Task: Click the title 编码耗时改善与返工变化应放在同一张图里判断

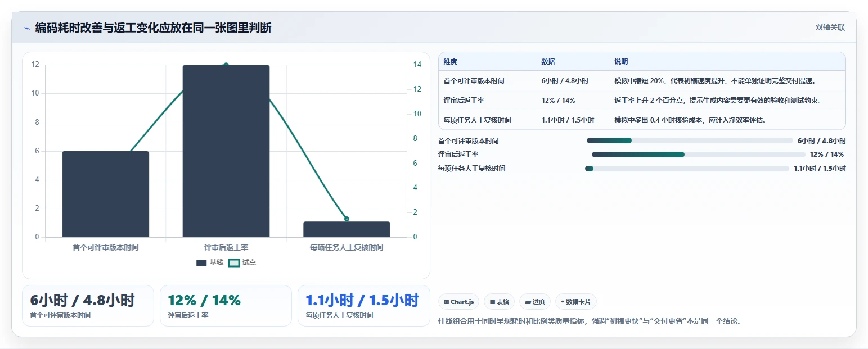Action: point(153,28)
